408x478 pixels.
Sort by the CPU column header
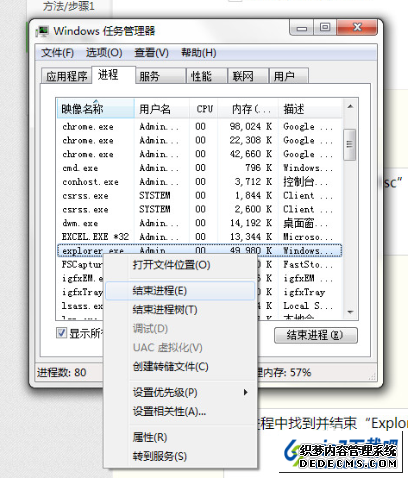click(x=204, y=109)
